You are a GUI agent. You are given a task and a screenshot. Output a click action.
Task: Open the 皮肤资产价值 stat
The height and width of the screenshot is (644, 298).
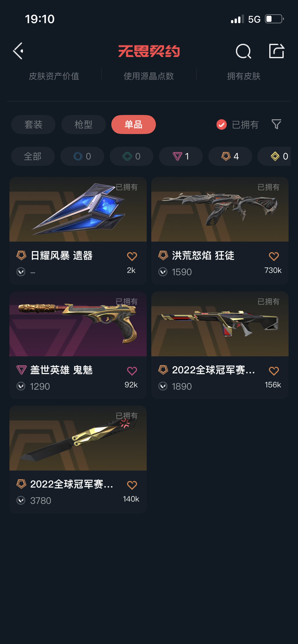click(54, 76)
